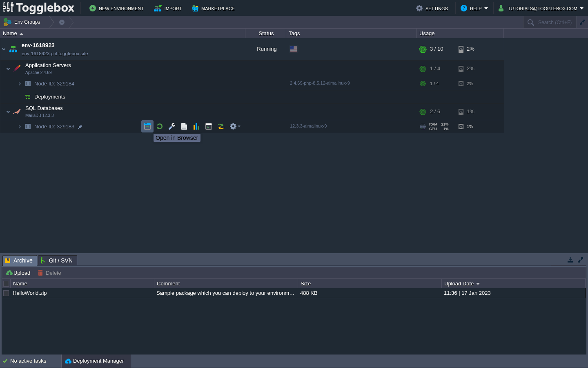Open the wrench Config icon for node 329183
Image resolution: width=588 pixels, height=368 pixels.
172,126
